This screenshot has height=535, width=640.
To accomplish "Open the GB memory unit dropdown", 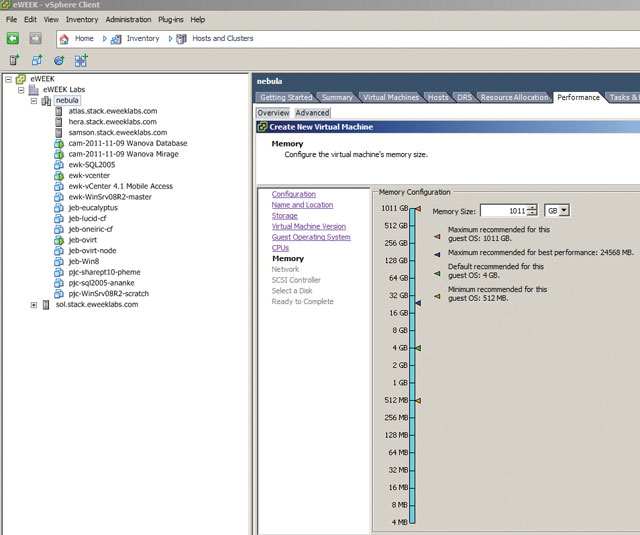I will tap(564, 211).
